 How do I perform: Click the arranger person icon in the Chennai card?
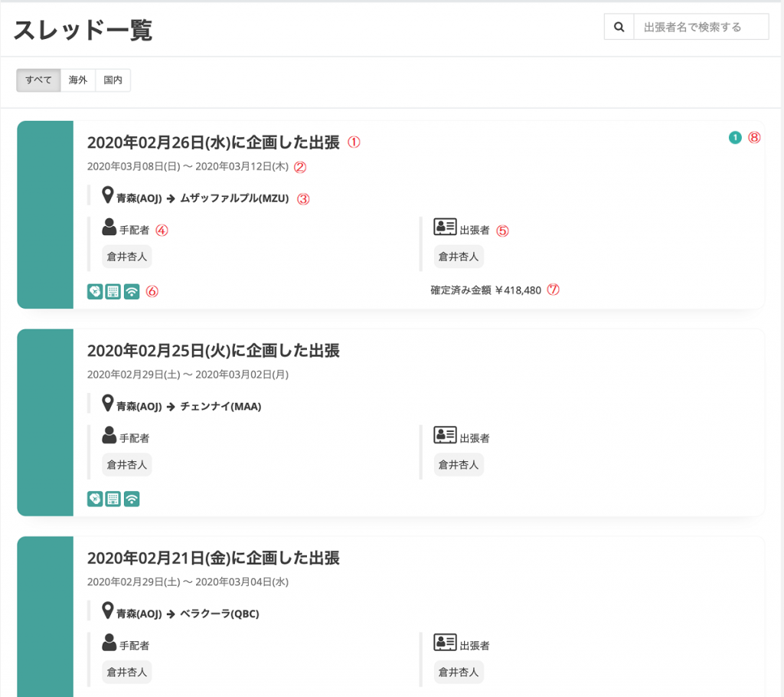pyautogui.click(x=109, y=435)
